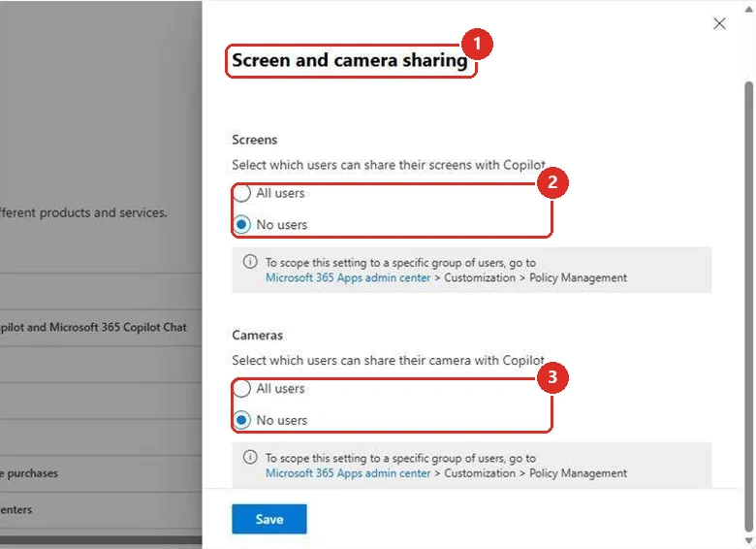Select All users under Screens

pyautogui.click(x=241, y=193)
